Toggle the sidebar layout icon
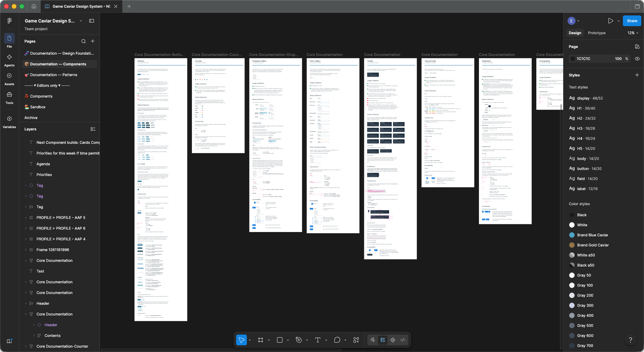The height and width of the screenshot is (352, 644). (x=92, y=21)
